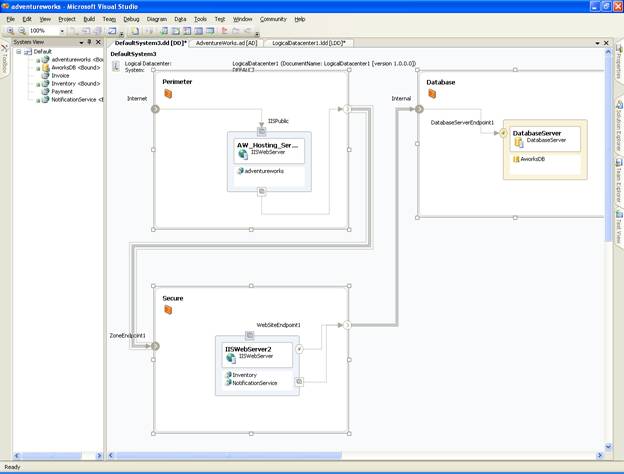Open the Diagram menu

coord(156,19)
